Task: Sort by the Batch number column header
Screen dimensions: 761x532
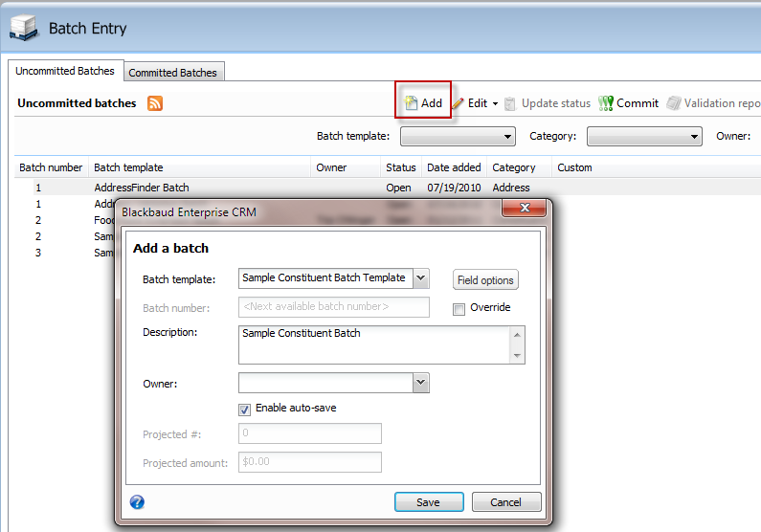Action: click(x=51, y=167)
